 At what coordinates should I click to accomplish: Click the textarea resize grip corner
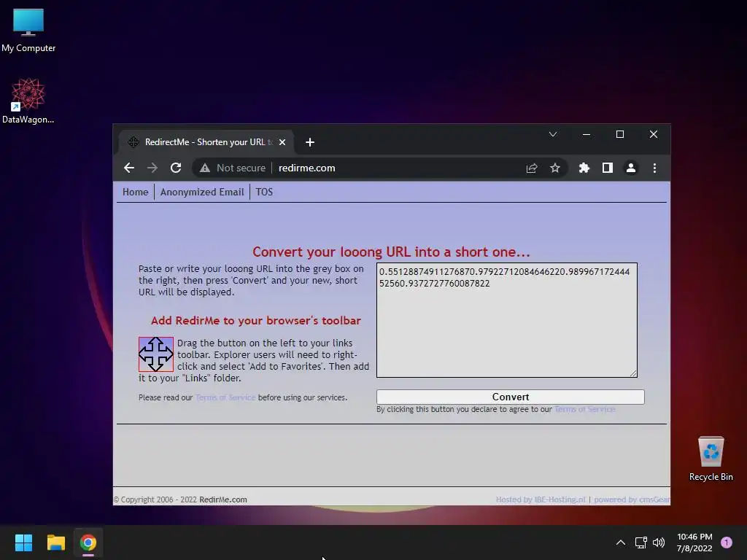click(633, 373)
